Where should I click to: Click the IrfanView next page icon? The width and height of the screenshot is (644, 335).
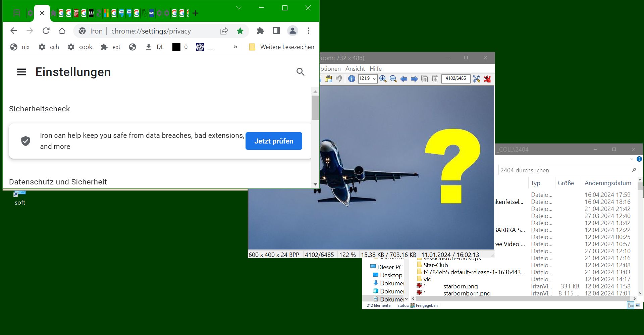point(435,79)
